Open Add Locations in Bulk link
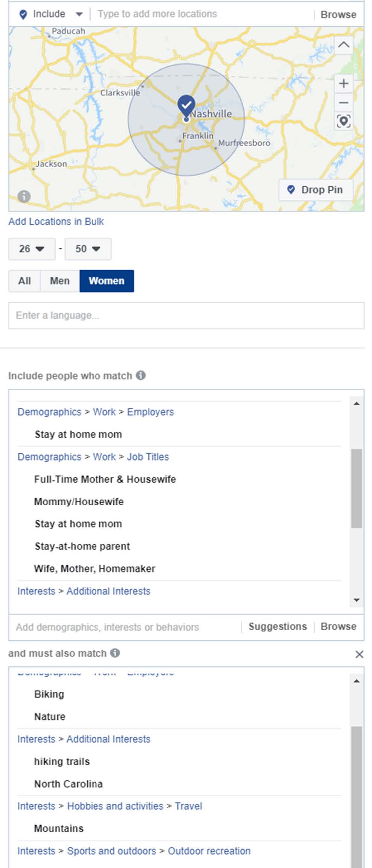The width and height of the screenshot is (372, 868). point(56,222)
